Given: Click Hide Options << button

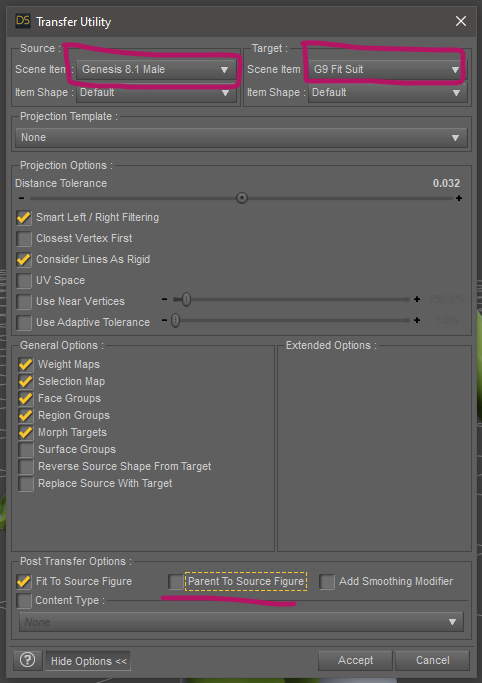Looking at the screenshot, I should (x=88, y=661).
